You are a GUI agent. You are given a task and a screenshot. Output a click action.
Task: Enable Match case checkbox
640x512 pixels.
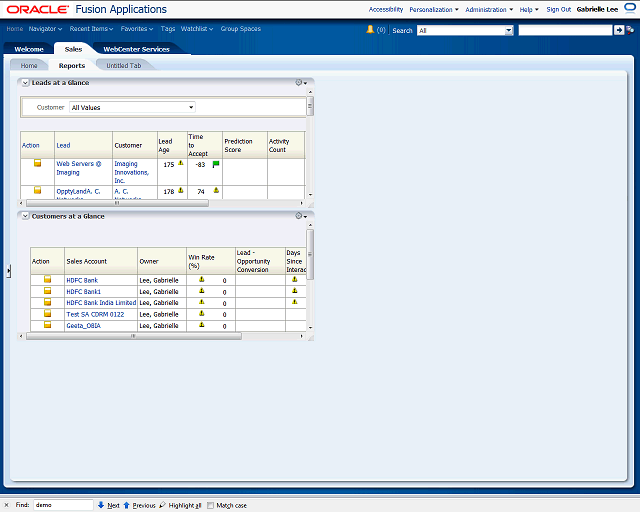tap(211, 505)
